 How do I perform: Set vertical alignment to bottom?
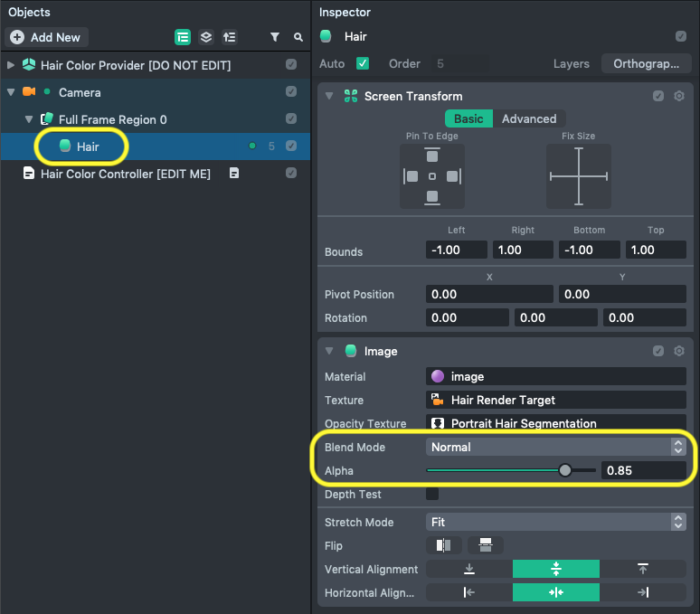(469, 569)
